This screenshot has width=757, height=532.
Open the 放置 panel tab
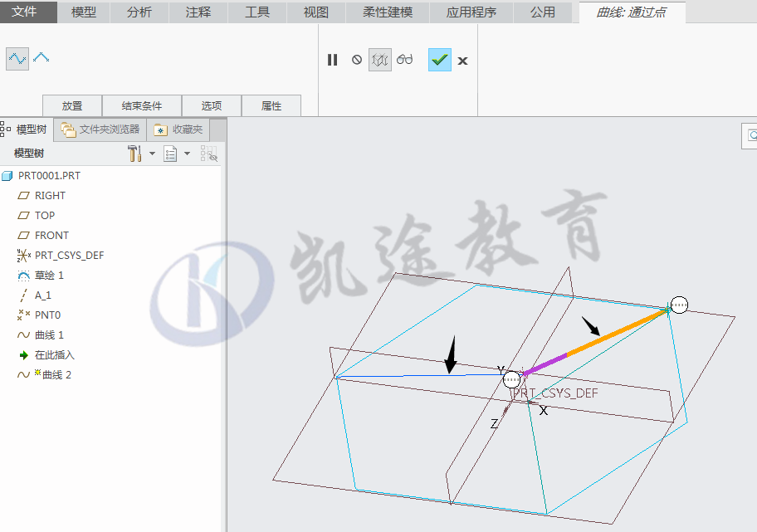tap(72, 105)
